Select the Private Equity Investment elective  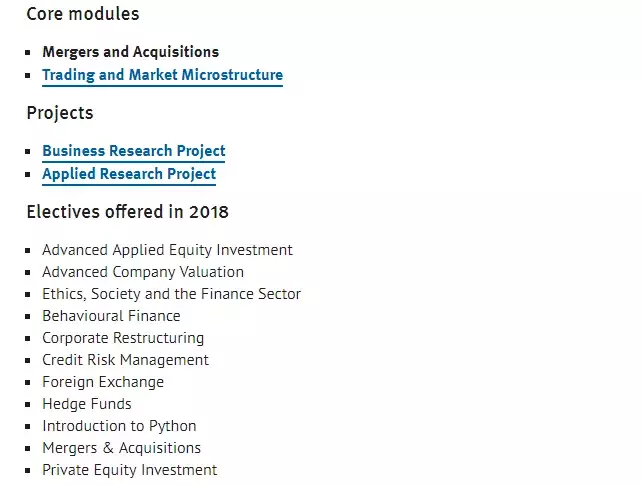pos(129,470)
